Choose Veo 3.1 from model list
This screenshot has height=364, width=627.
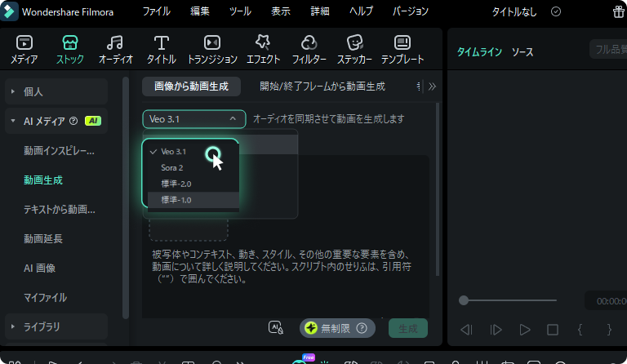(193, 152)
